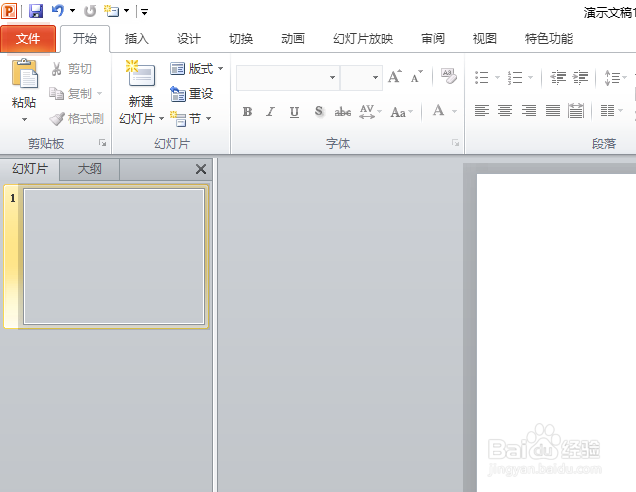This screenshot has height=492, width=636.
Task: Open the File (文件) tab
Action: [28, 39]
